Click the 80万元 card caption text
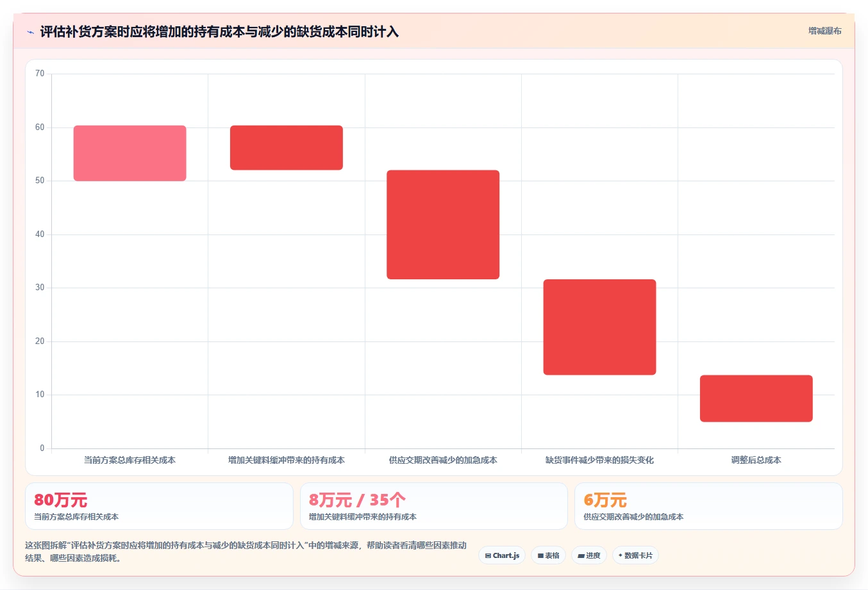This screenshot has height=590, width=868. tap(76, 516)
